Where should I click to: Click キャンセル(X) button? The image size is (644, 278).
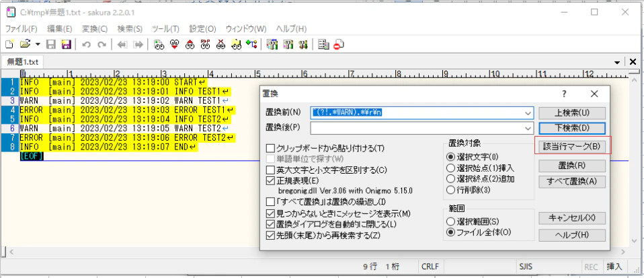572,218
